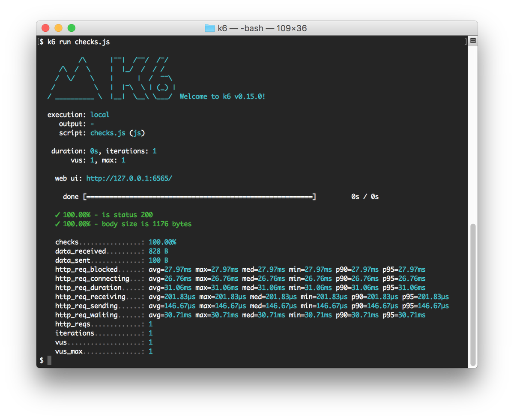Image resolution: width=514 pixels, height=420 pixels.
Task: Click the 'execution:' label
Action: point(67,115)
